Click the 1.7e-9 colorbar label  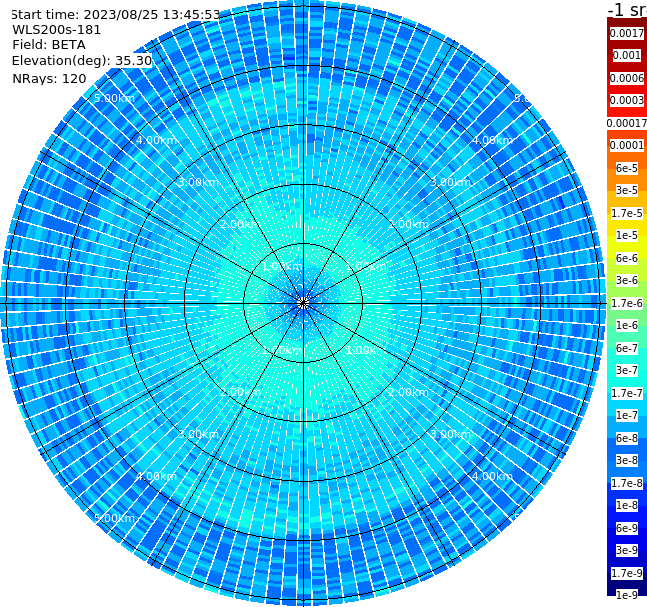click(627, 573)
